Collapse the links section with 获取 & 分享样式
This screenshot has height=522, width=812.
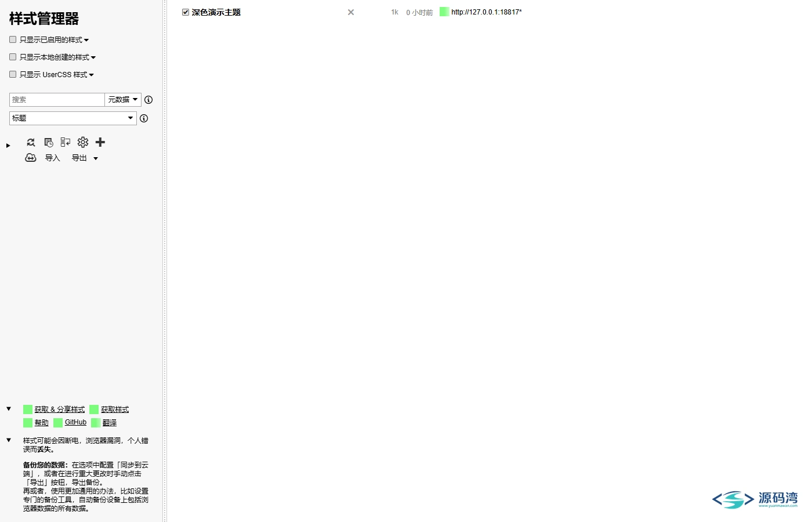9,409
